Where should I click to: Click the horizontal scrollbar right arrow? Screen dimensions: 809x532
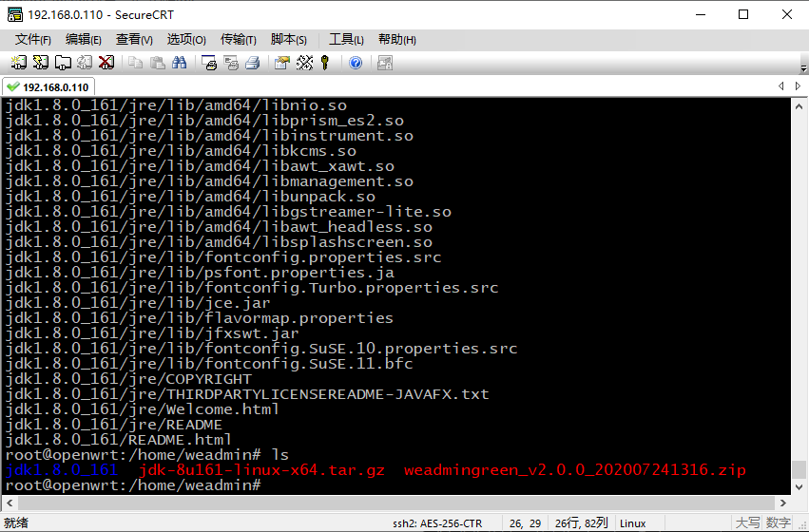point(783,503)
